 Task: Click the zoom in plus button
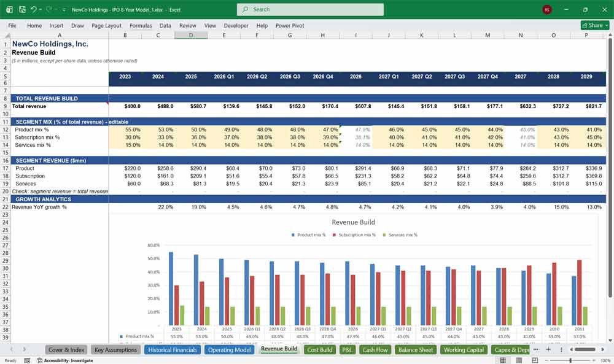(x=594, y=360)
